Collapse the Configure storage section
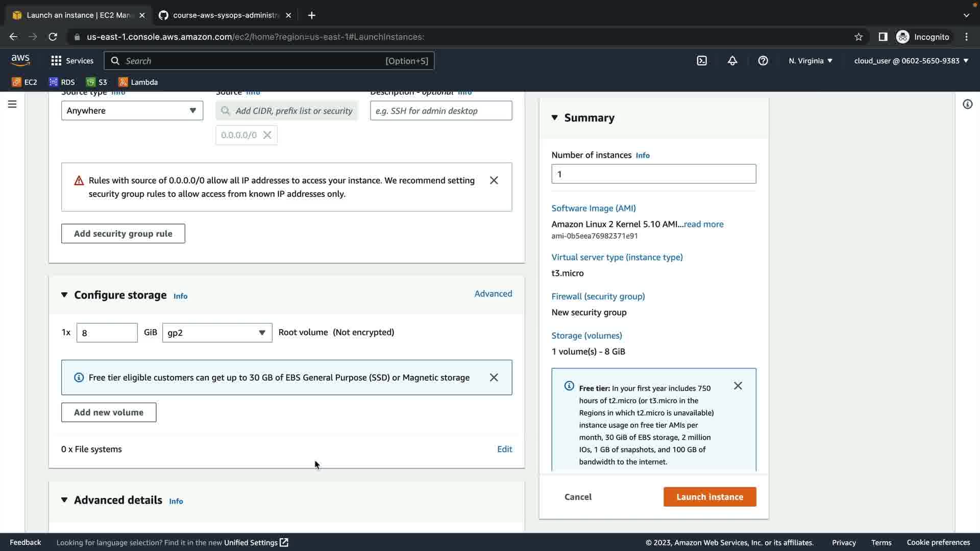Viewport: 980px width, 551px height. click(64, 295)
